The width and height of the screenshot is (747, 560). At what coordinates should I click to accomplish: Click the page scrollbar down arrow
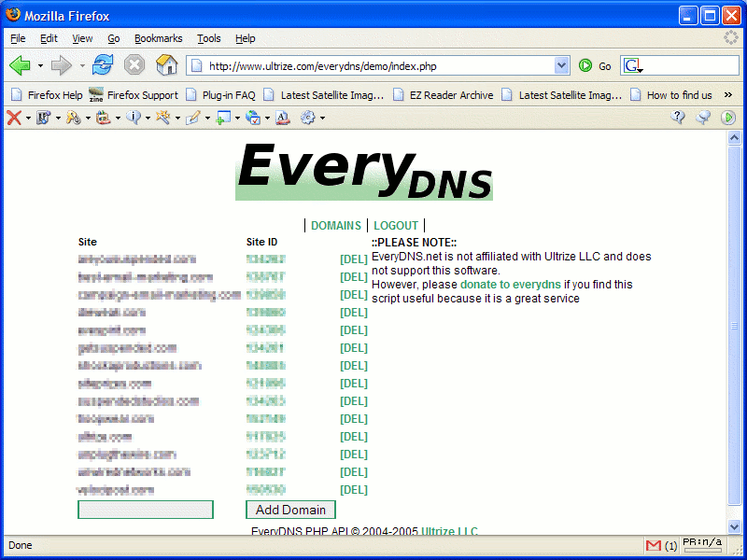point(734,526)
